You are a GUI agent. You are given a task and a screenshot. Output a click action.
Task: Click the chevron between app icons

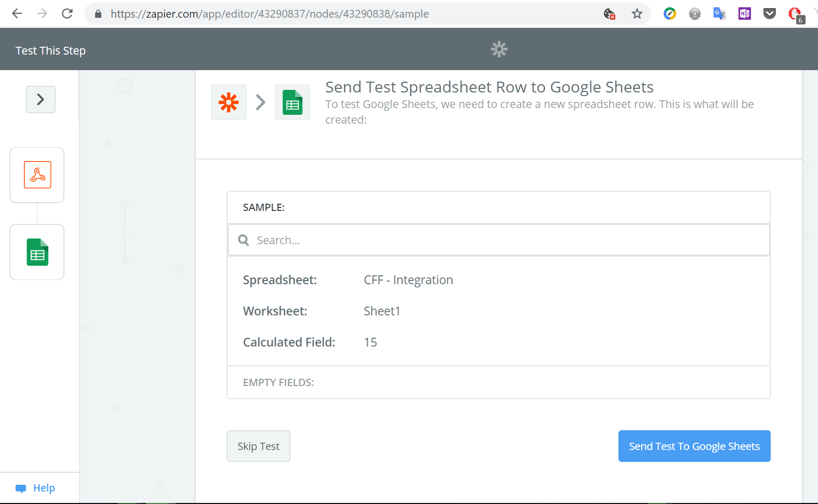tap(261, 102)
